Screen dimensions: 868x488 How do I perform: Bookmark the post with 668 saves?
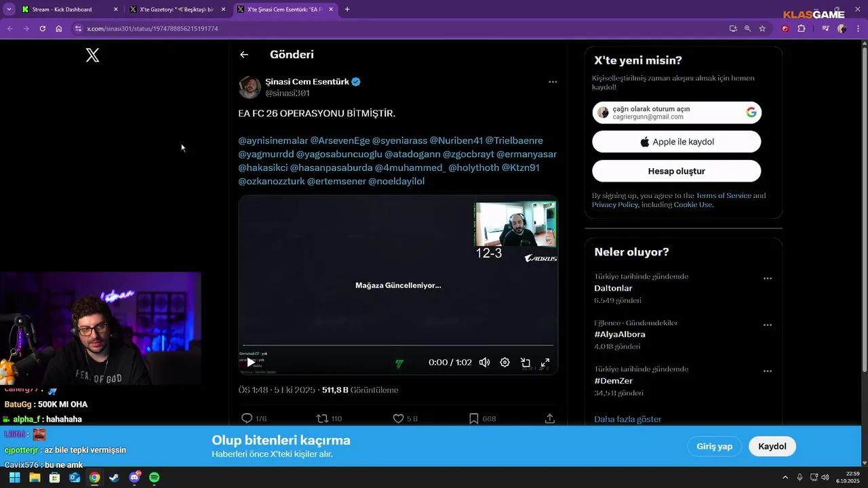[x=474, y=419]
